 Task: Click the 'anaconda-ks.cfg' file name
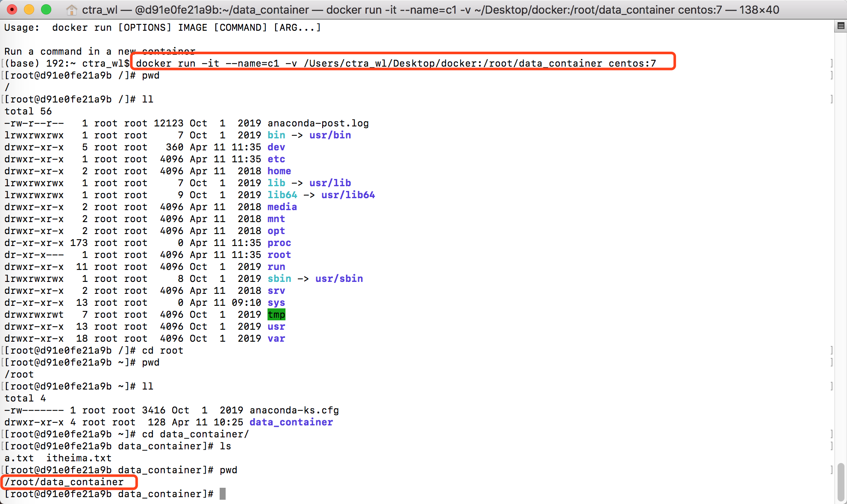click(x=294, y=410)
